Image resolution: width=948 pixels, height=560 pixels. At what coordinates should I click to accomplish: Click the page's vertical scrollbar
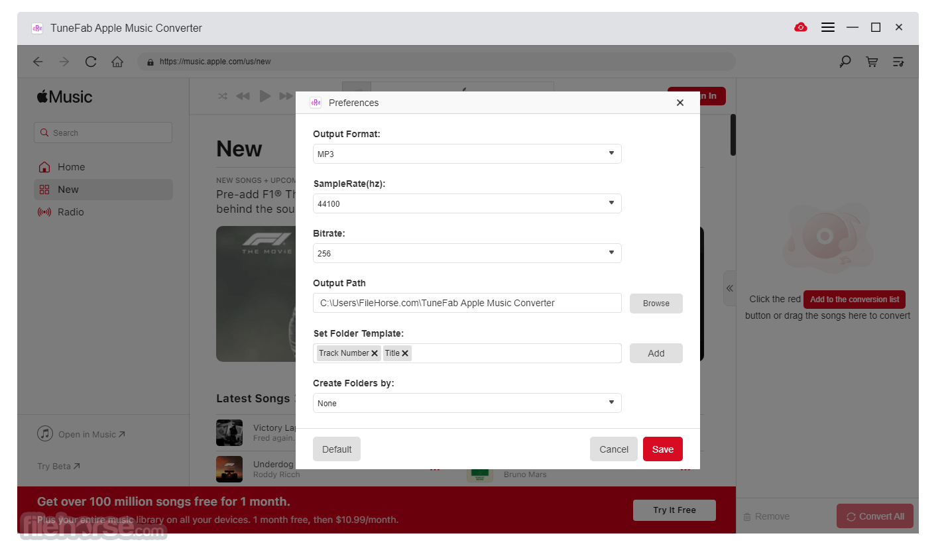coord(733,135)
